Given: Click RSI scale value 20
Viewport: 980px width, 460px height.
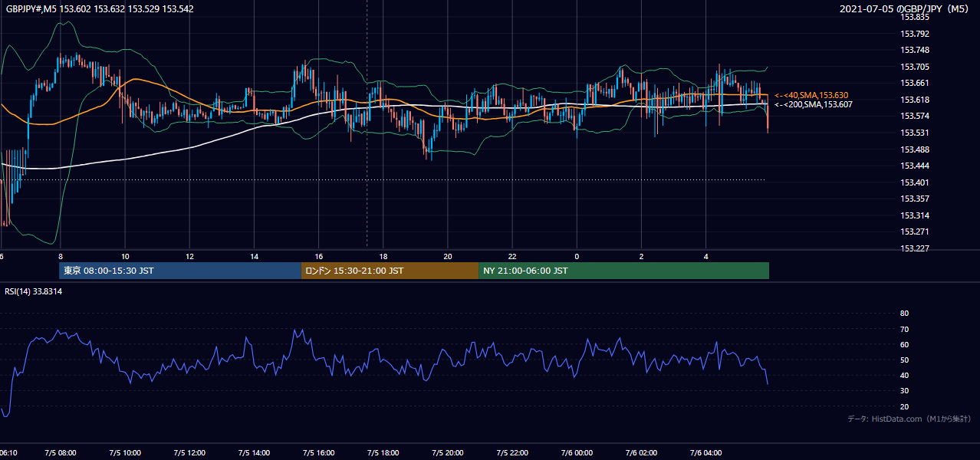Looking at the screenshot, I should [x=904, y=406].
